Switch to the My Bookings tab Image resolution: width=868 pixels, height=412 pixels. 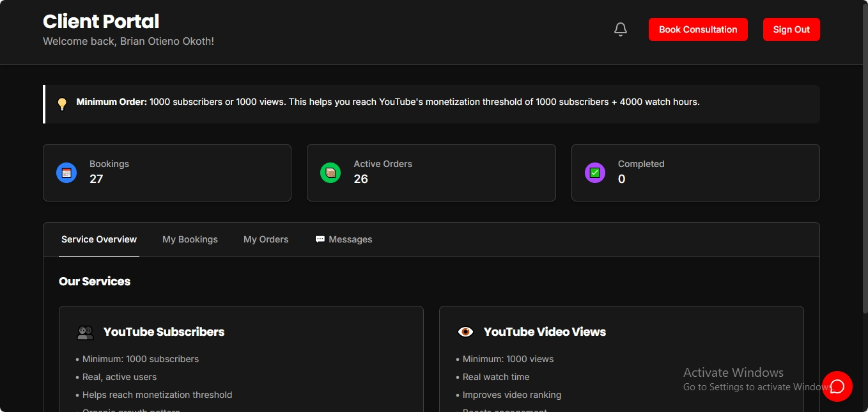tap(190, 239)
